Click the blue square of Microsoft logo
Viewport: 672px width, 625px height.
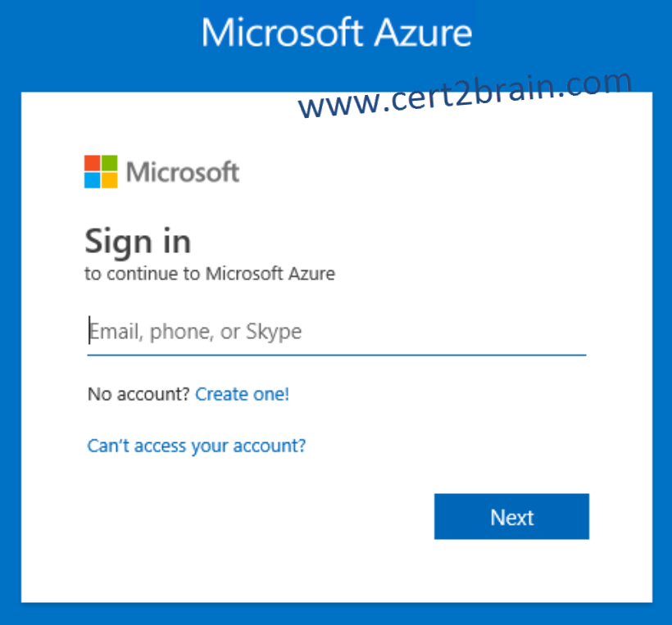coord(92,180)
